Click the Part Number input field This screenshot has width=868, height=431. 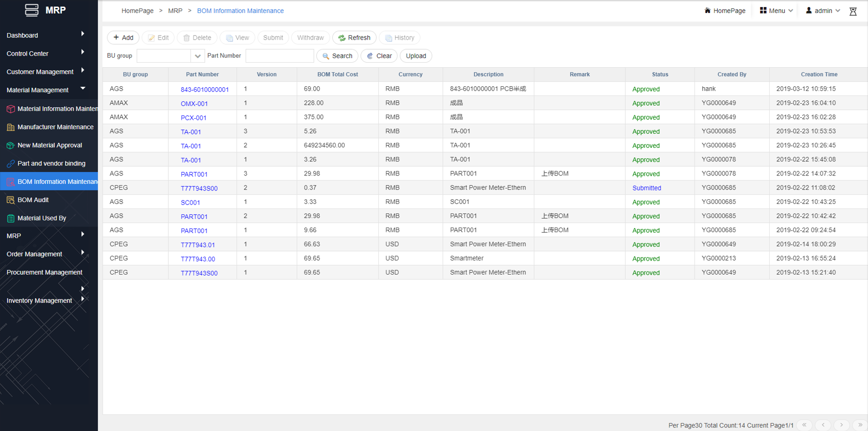[280, 56]
